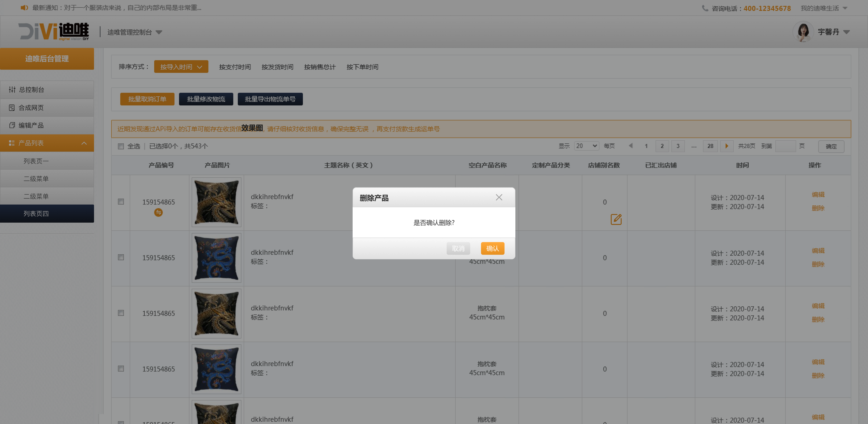This screenshot has width=868, height=424.
Task: Check the 全选 checkbox
Action: click(x=121, y=146)
